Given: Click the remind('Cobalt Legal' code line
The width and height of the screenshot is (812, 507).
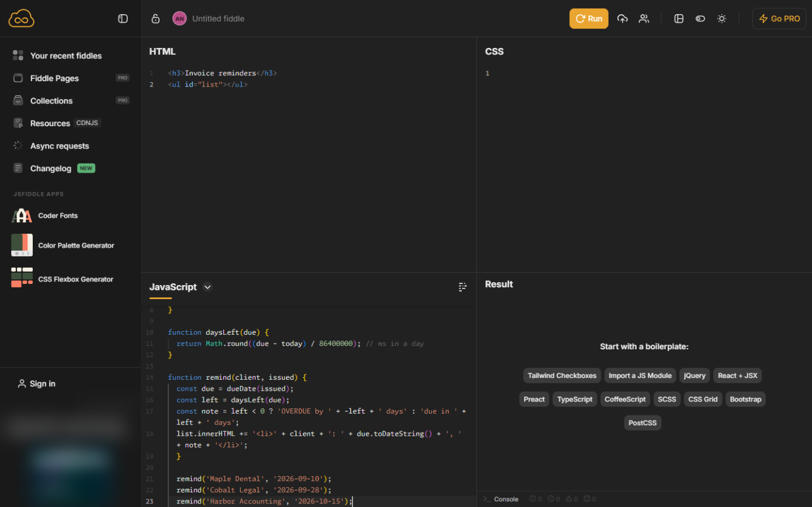Looking at the screenshot, I should [254, 490].
